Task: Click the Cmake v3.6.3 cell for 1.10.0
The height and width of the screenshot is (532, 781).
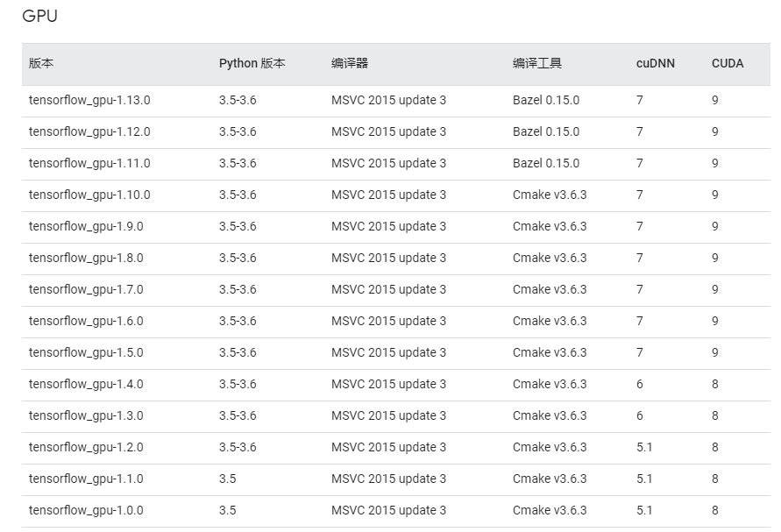Action: point(543,195)
